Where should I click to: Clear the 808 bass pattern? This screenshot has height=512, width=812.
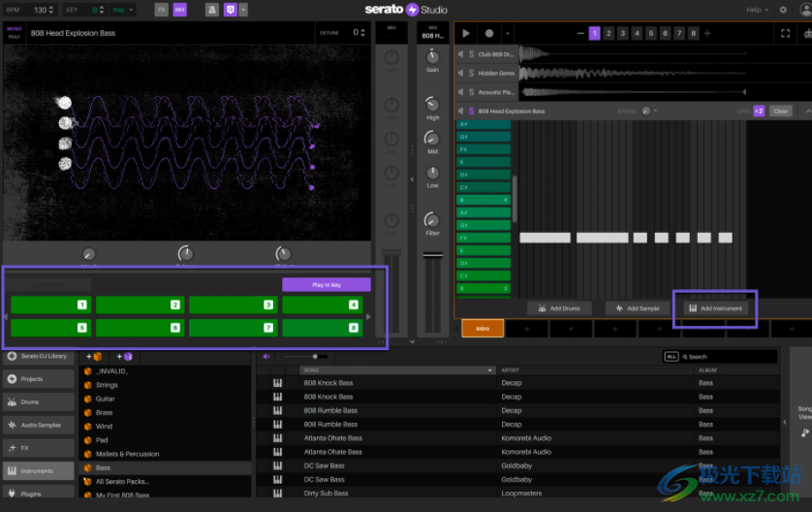coord(780,111)
